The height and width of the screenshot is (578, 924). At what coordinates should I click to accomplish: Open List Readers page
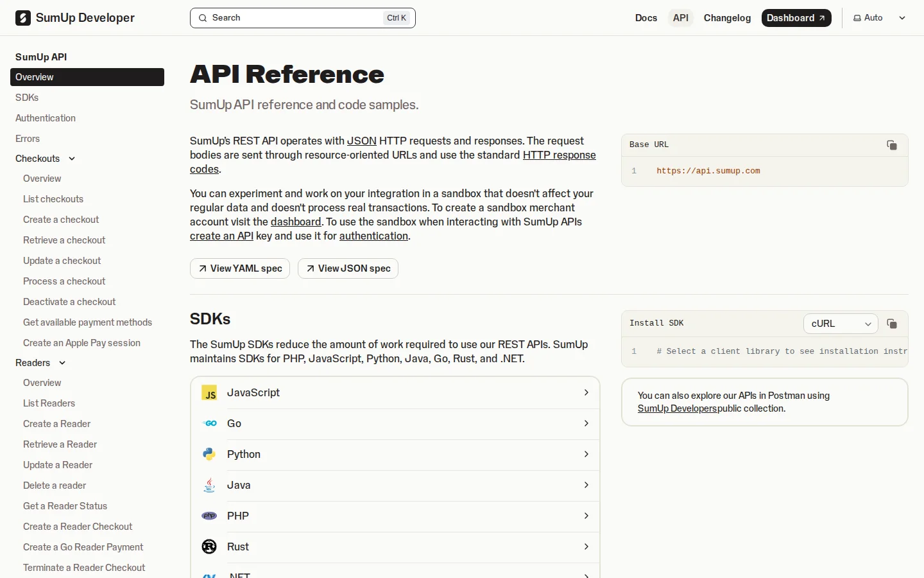coord(49,403)
